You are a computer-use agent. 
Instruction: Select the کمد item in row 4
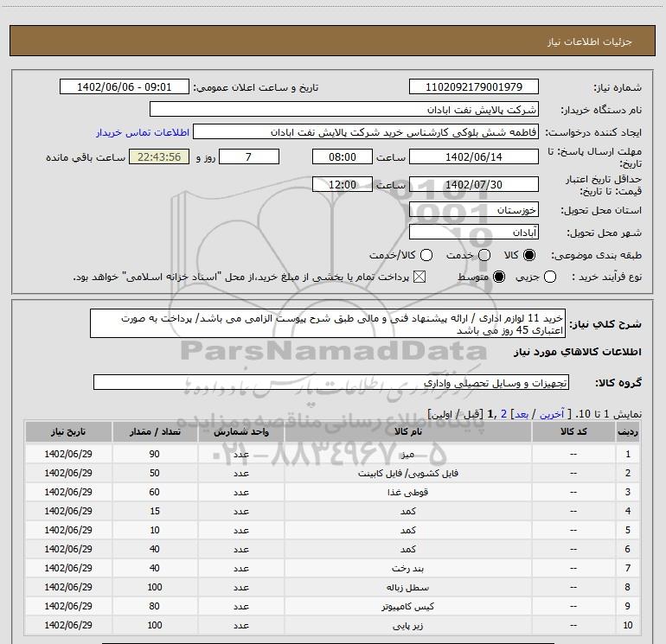point(407,511)
